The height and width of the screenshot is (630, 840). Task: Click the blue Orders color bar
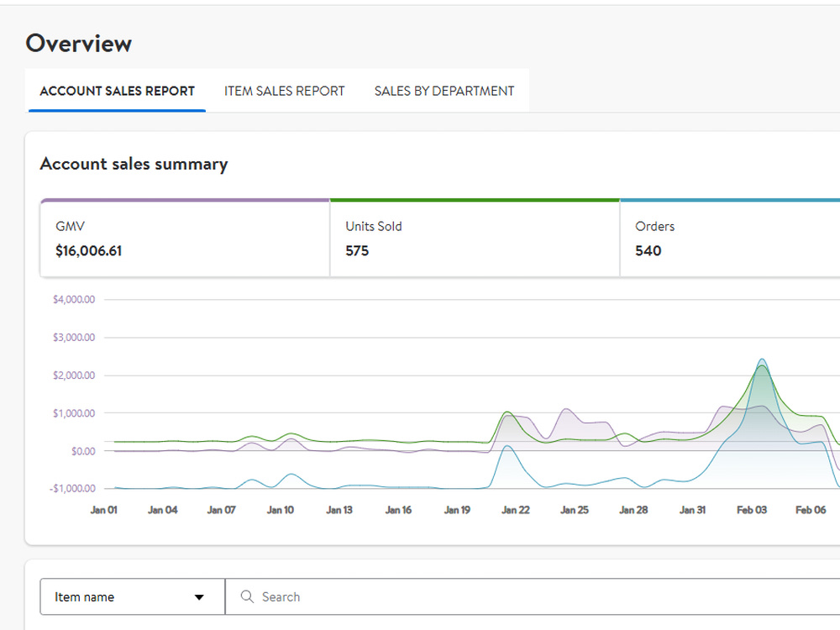click(730, 201)
